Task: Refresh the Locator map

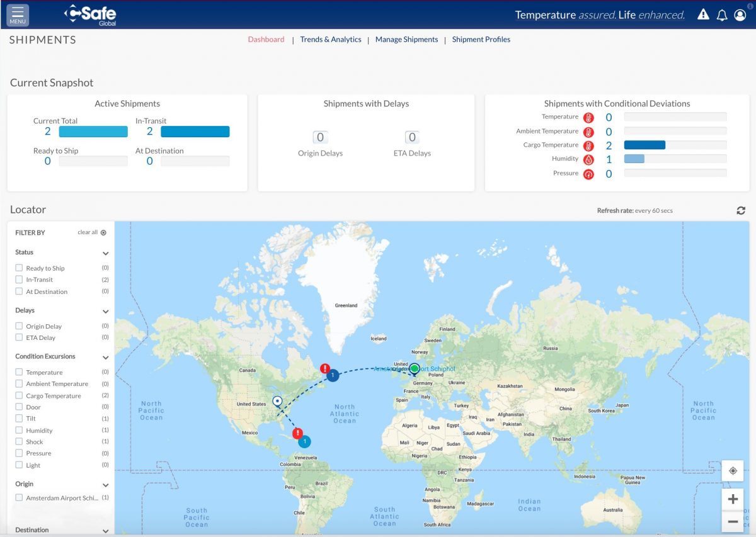Action: coord(741,210)
